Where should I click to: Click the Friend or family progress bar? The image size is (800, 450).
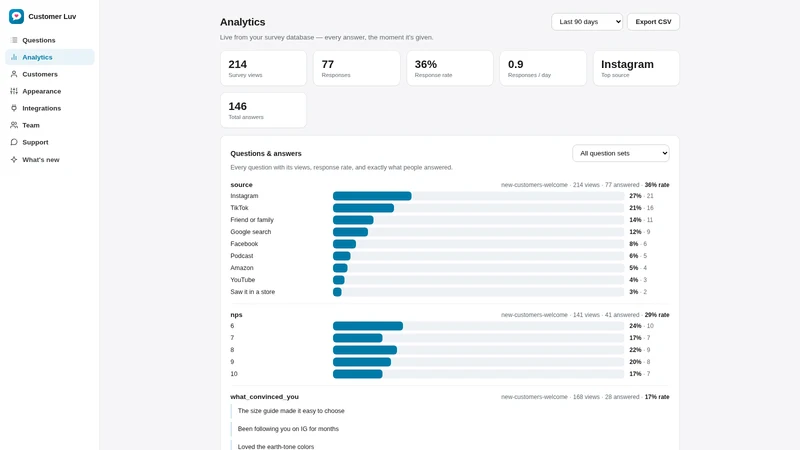[x=478, y=220]
